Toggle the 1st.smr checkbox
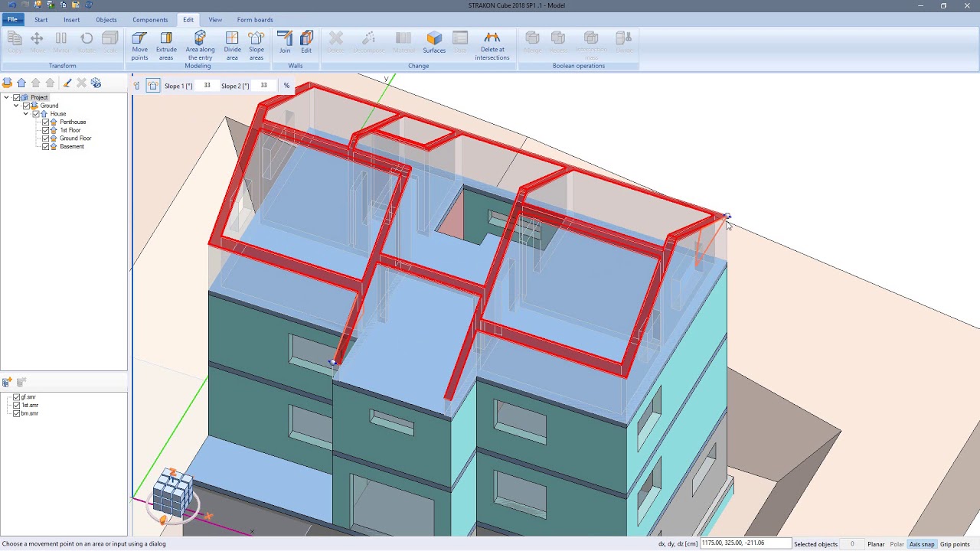The image size is (980, 551). tap(16, 406)
